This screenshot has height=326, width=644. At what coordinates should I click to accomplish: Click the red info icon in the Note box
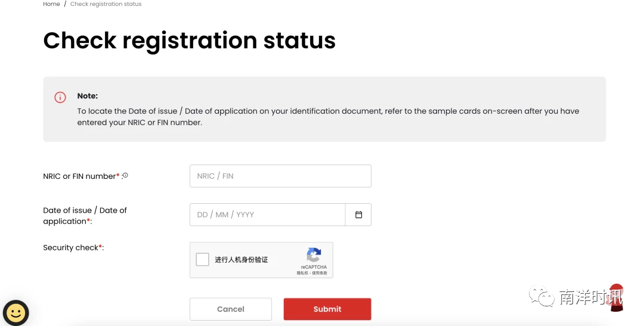coord(60,97)
